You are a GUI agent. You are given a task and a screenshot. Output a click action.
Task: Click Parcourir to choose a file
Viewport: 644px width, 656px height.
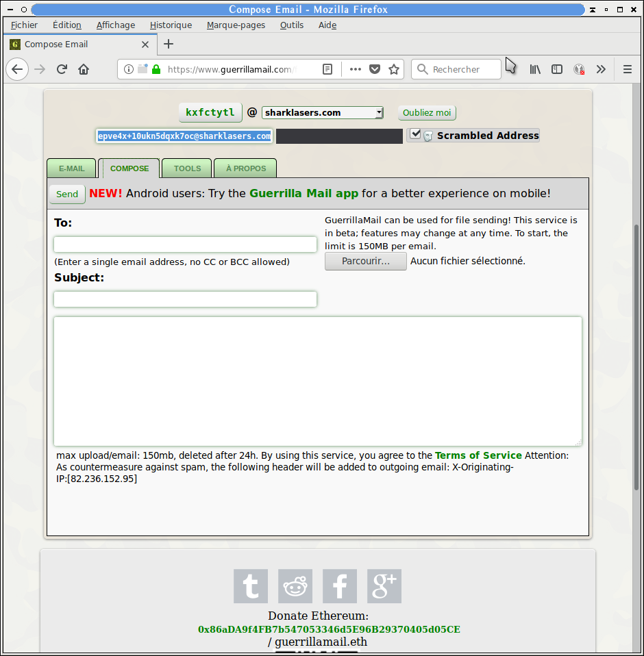[x=365, y=261]
